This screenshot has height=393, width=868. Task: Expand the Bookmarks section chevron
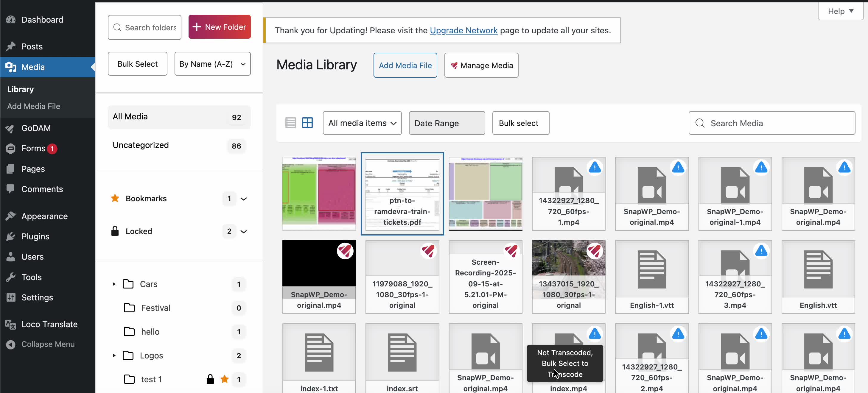point(244,199)
